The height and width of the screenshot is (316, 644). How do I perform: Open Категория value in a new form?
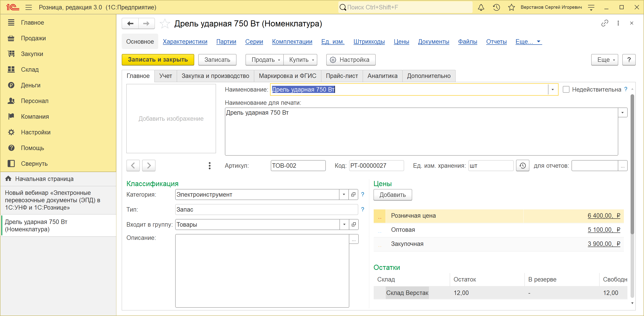point(353,194)
